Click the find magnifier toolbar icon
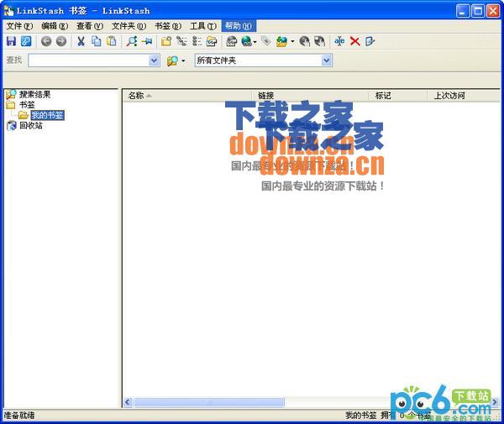This screenshot has height=424, width=504. tap(132, 41)
